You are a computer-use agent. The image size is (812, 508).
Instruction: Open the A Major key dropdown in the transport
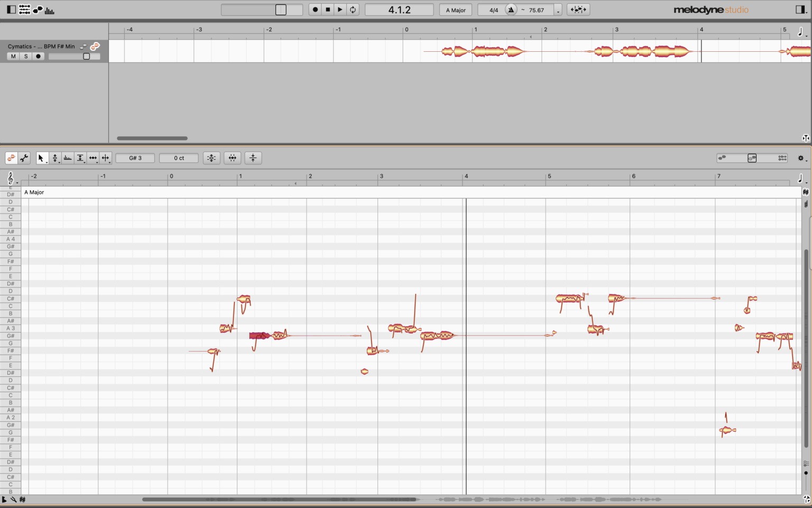tap(455, 9)
